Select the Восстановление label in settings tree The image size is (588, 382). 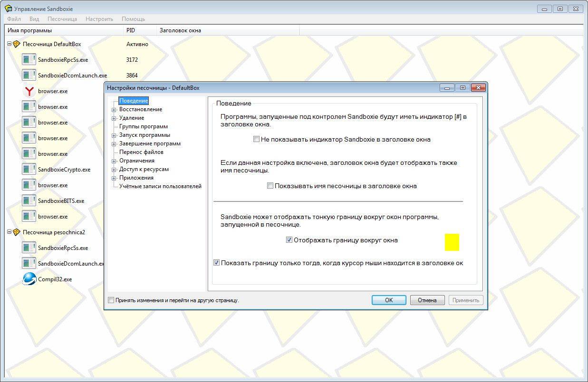click(x=141, y=110)
